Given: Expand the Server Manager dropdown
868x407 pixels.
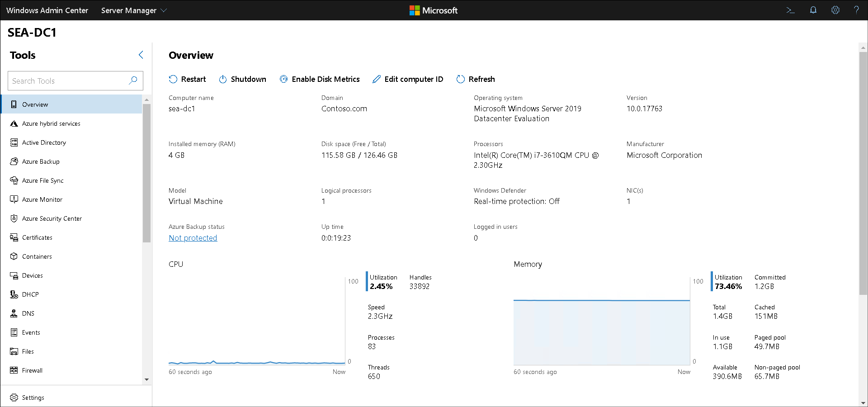Looking at the screenshot, I should coord(133,10).
